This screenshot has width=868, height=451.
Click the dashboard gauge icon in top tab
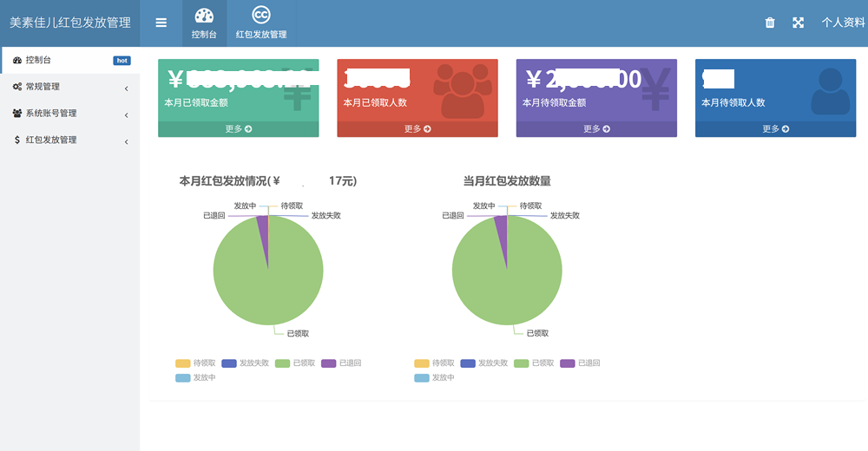204,16
